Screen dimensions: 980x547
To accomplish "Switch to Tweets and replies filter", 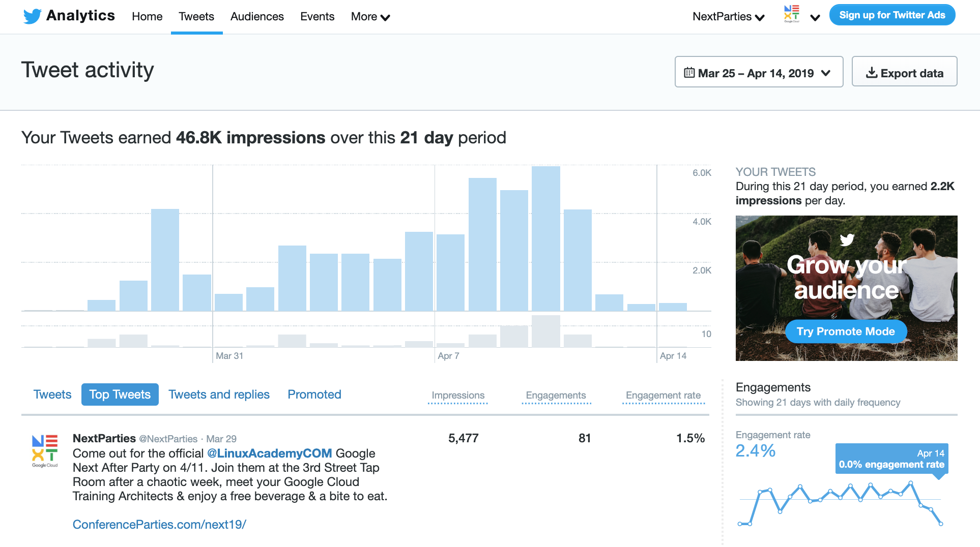I will click(219, 394).
